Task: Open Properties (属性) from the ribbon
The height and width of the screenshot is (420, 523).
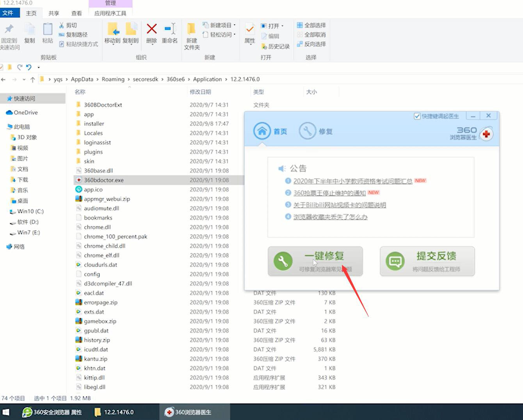Action: coord(250,30)
